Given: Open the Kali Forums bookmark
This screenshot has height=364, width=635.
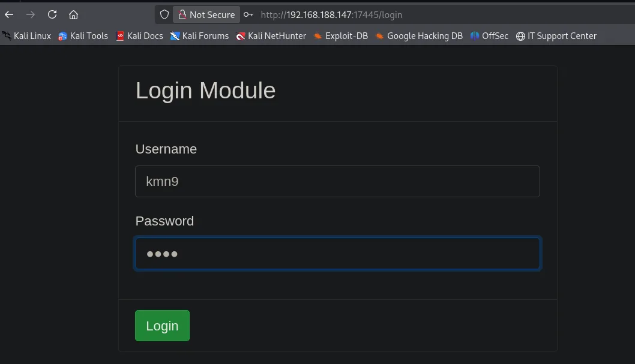Looking at the screenshot, I should point(200,36).
